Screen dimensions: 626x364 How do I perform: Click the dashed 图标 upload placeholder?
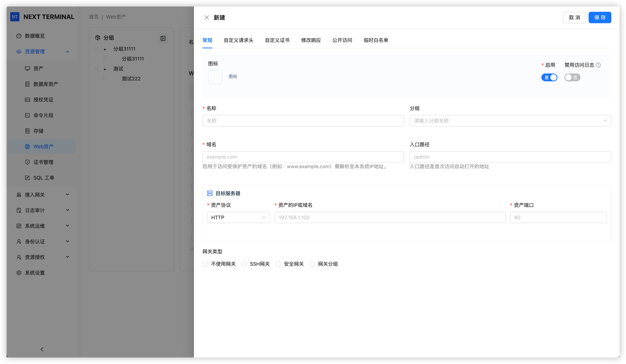[215, 77]
